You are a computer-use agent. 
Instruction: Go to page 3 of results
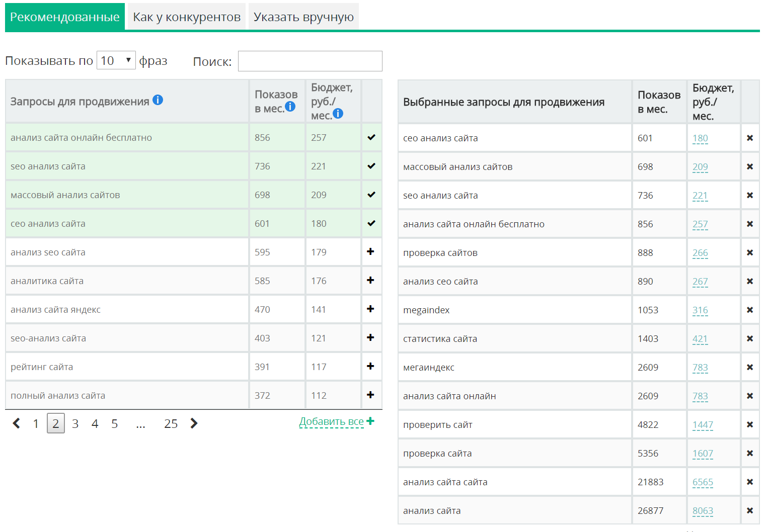coord(75,423)
